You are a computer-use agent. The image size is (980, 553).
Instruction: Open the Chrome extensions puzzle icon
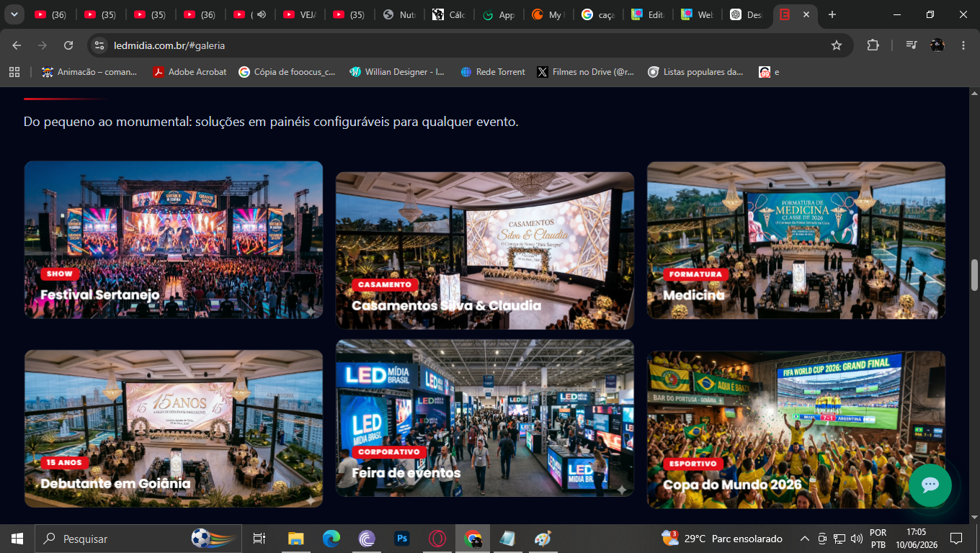pyautogui.click(x=873, y=45)
